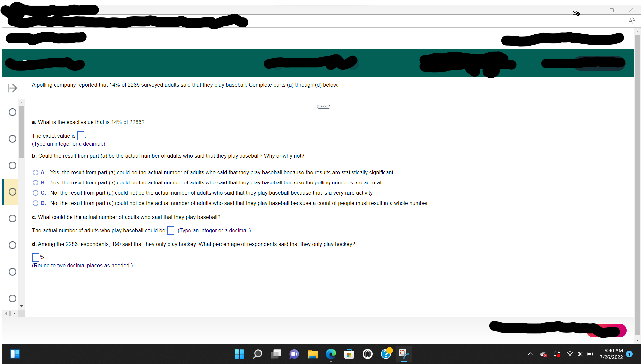The width and height of the screenshot is (641, 364).
Task: Click the collapse sidebar arrow icon
Action: coord(12,88)
